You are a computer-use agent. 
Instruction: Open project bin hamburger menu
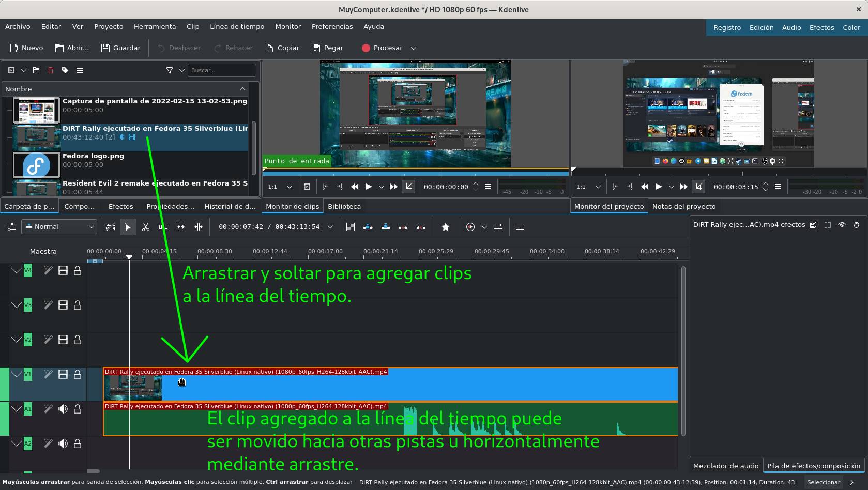click(80, 70)
